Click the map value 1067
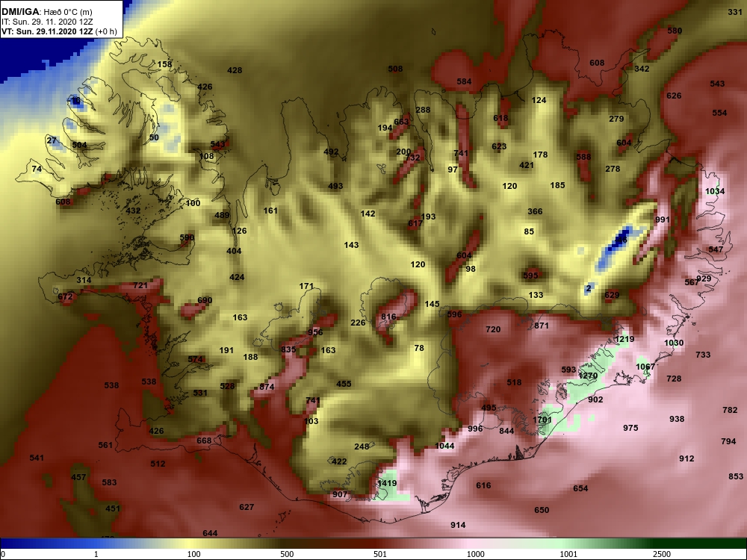This screenshot has width=747, height=560. (645, 367)
